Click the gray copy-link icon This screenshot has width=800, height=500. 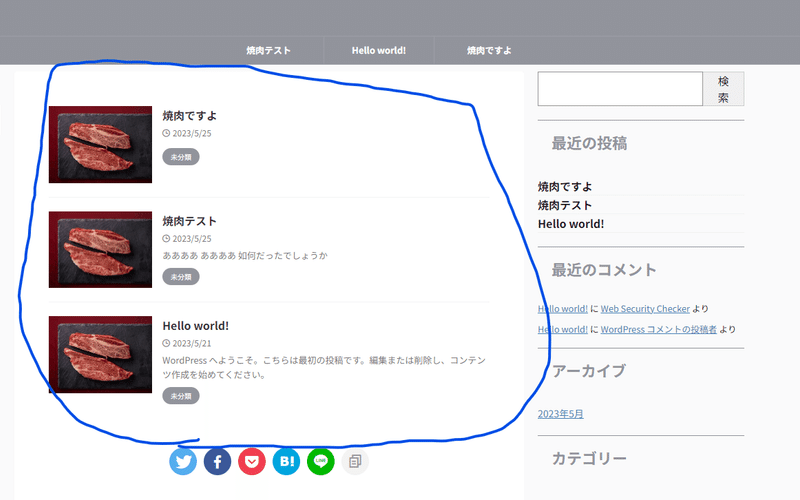pos(355,461)
